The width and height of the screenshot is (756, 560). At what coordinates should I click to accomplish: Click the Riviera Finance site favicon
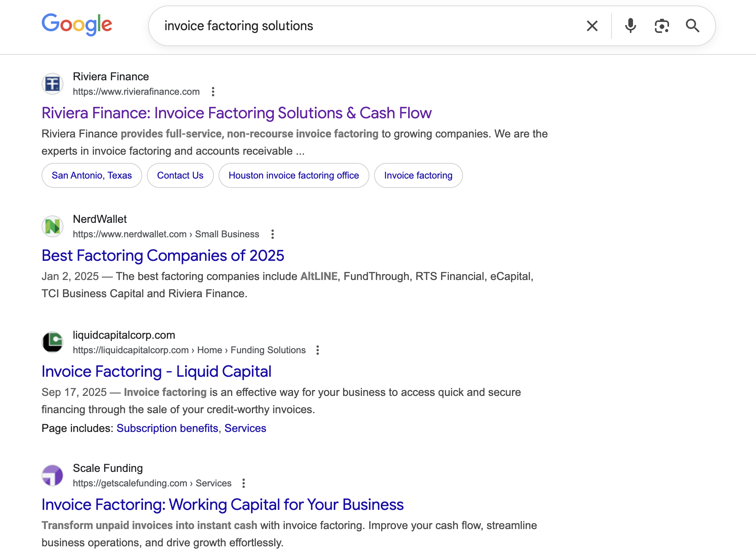pos(52,84)
